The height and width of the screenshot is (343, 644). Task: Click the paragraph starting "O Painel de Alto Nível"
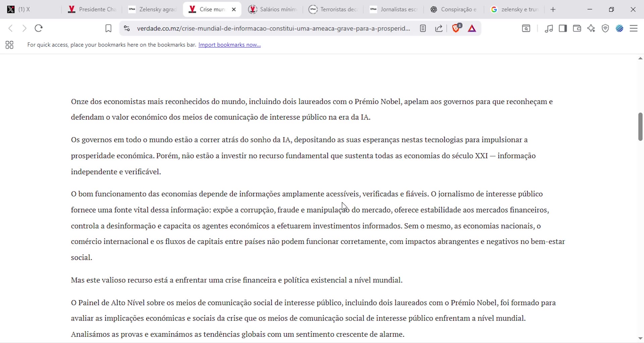point(314,319)
